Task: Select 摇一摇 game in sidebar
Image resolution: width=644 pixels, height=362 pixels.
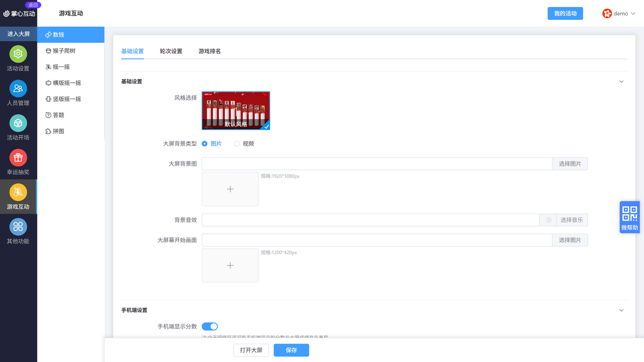Action: click(71, 67)
